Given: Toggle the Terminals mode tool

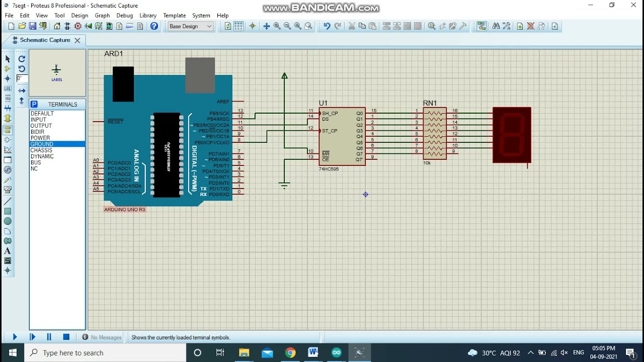Looking at the screenshot, I should pyautogui.click(x=8, y=129).
